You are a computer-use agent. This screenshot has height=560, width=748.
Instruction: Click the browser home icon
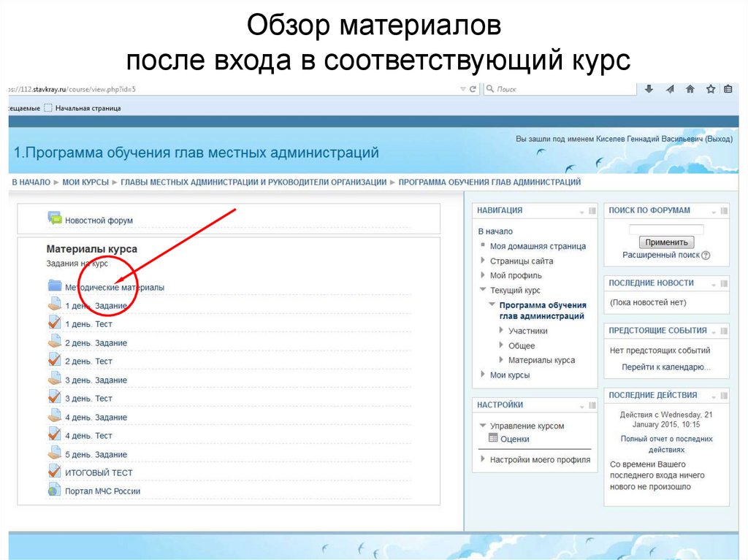coord(690,89)
